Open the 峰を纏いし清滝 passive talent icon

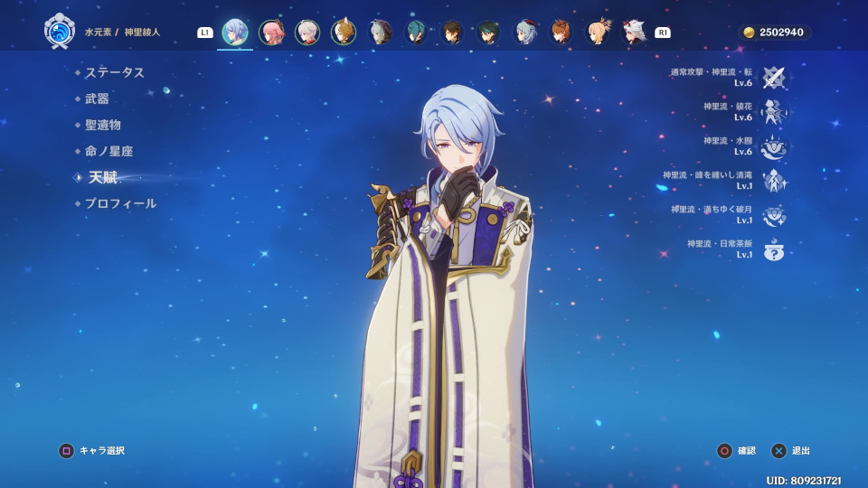774,181
